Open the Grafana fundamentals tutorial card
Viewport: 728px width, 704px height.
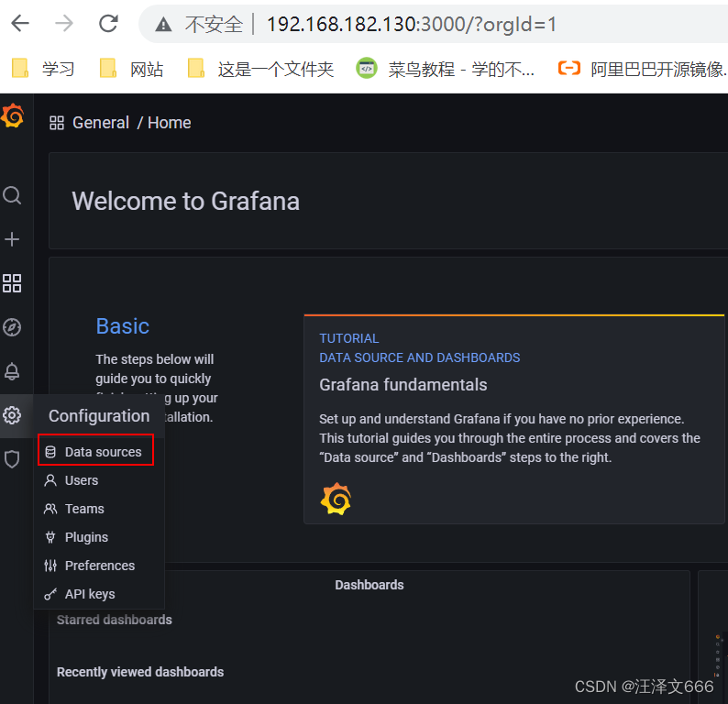click(514, 420)
